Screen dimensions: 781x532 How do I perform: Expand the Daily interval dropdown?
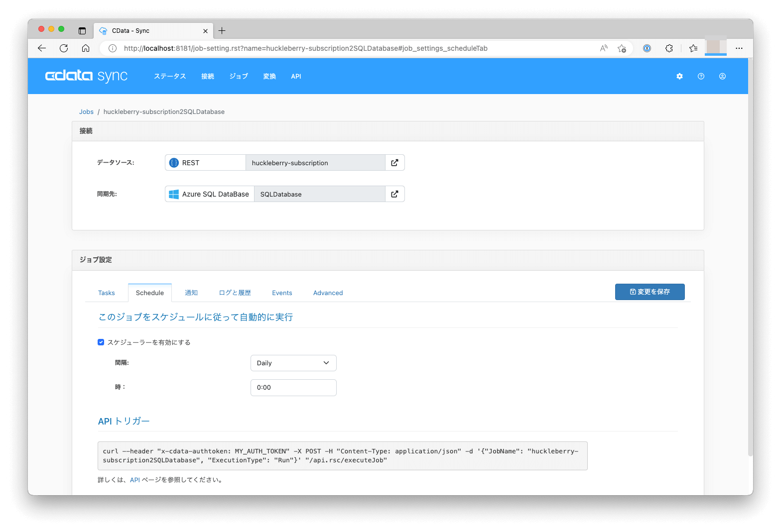pos(293,363)
